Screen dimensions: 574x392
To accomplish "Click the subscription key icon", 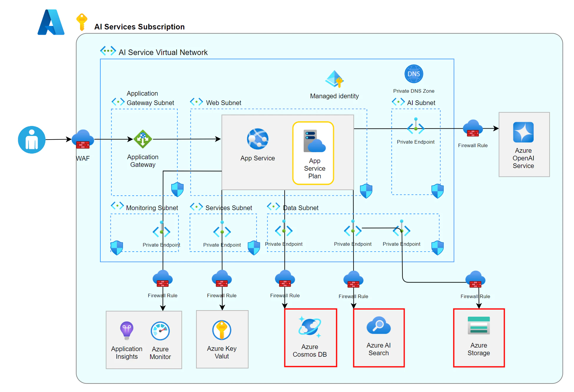I will (82, 22).
